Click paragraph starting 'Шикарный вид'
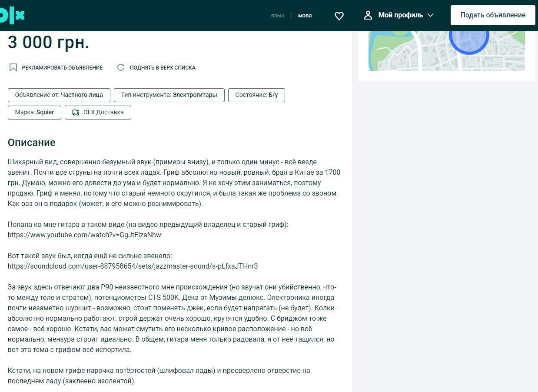Screen dimensions: 538x392 coord(174,183)
